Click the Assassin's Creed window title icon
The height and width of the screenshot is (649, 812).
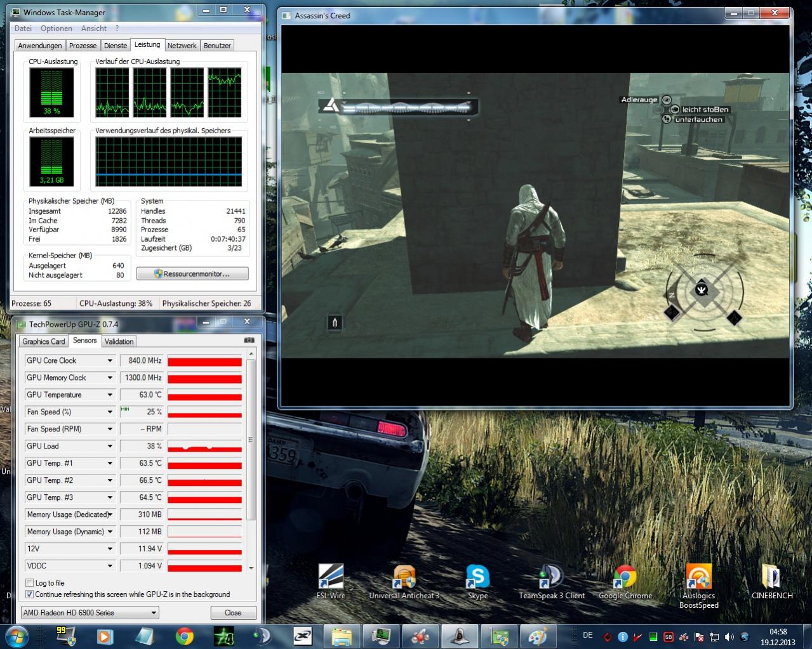(x=287, y=15)
